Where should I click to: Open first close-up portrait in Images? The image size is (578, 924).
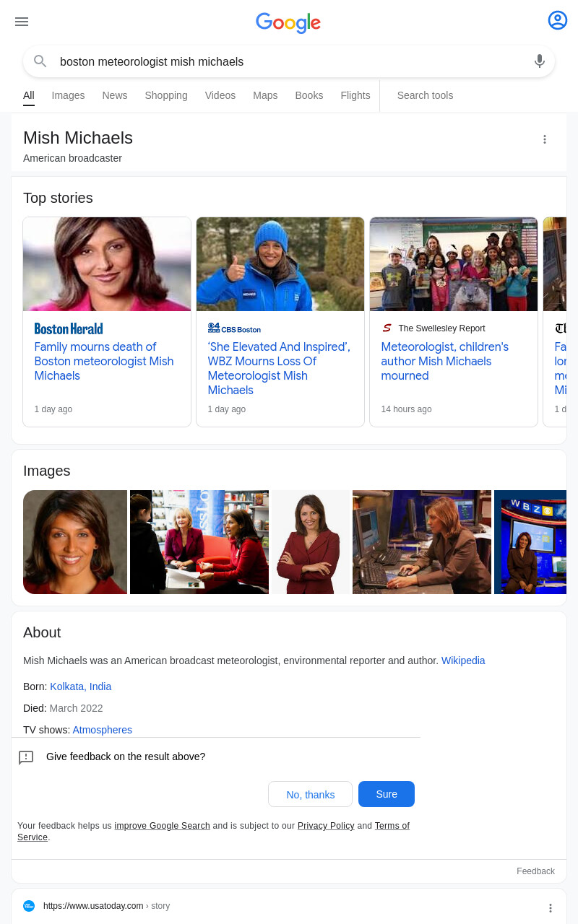point(75,542)
